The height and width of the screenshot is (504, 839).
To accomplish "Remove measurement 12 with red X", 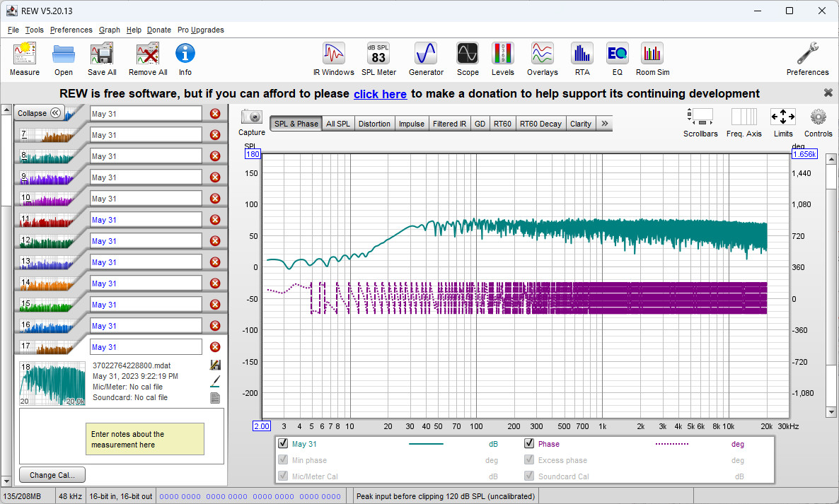I will point(215,241).
